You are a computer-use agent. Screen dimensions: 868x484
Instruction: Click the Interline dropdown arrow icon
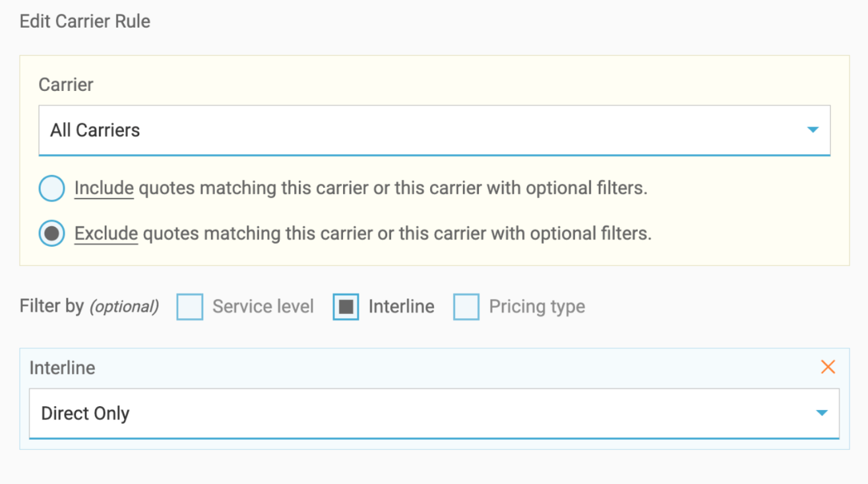coord(822,413)
